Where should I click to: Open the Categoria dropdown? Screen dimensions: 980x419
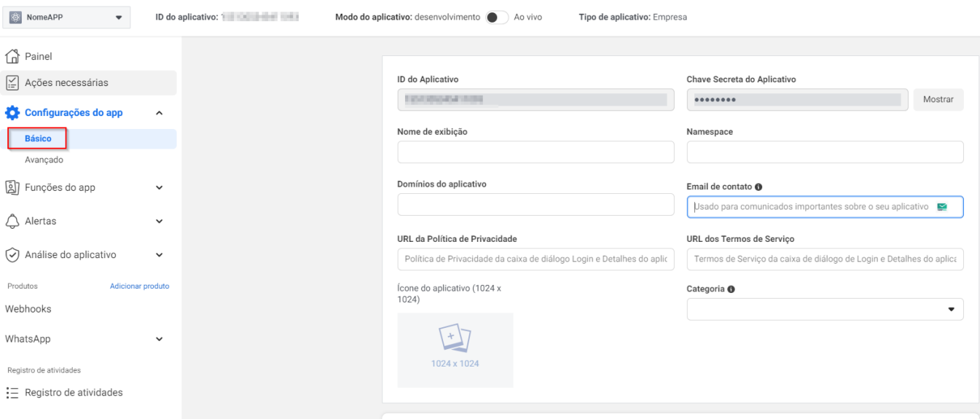coord(825,309)
